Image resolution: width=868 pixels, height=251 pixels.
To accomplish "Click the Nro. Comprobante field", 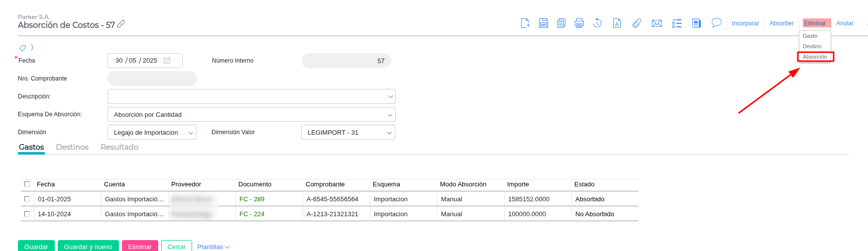I will (x=152, y=79).
